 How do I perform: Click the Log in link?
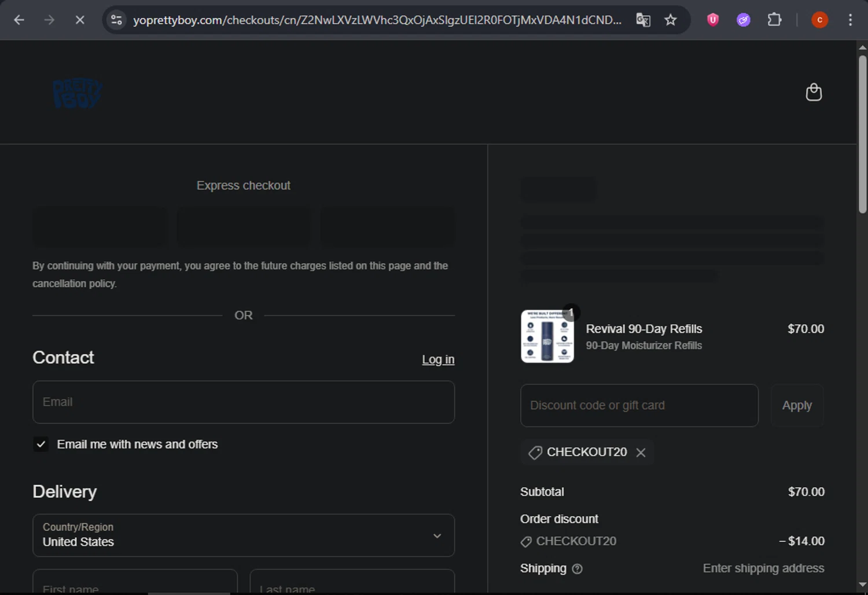438,359
